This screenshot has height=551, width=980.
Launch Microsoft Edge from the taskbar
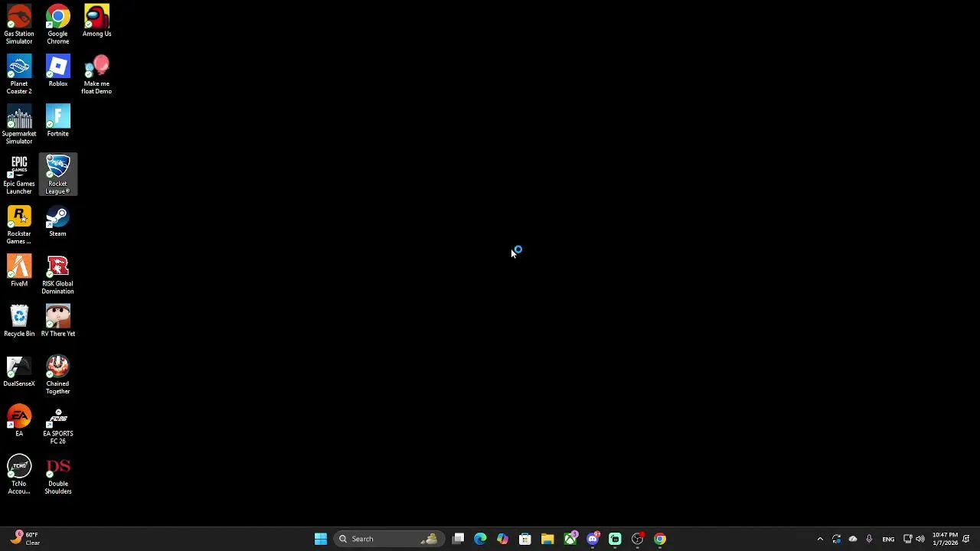point(480,539)
